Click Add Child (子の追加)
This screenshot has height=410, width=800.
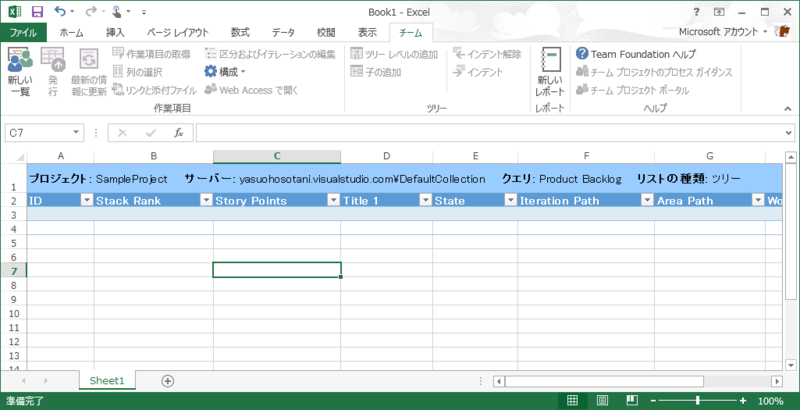(376, 72)
